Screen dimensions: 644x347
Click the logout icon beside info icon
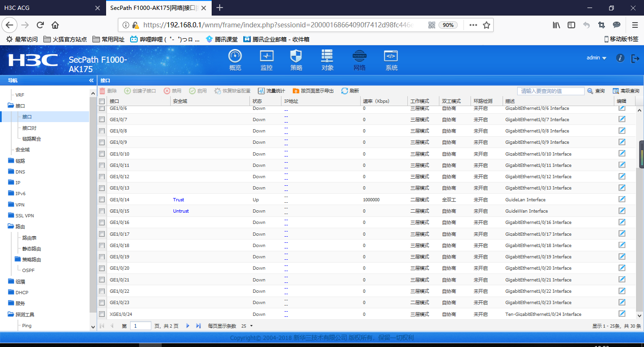click(x=635, y=58)
